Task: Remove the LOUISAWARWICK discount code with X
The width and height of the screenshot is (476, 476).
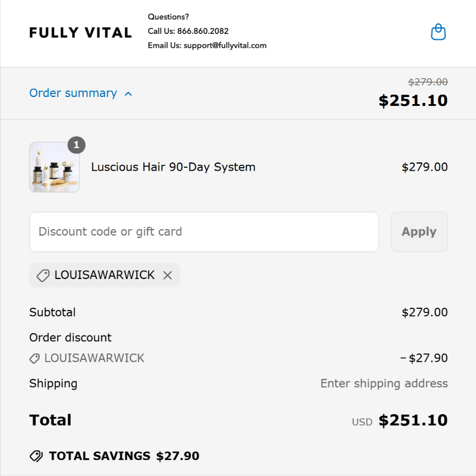Action: (168, 275)
